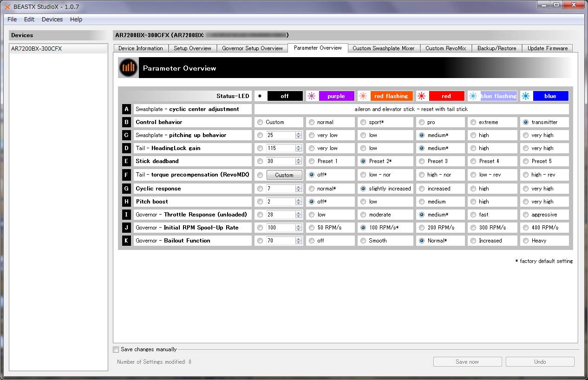Click the Throttle Response value stepper arrows
This screenshot has height=380, width=588.
(299, 215)
